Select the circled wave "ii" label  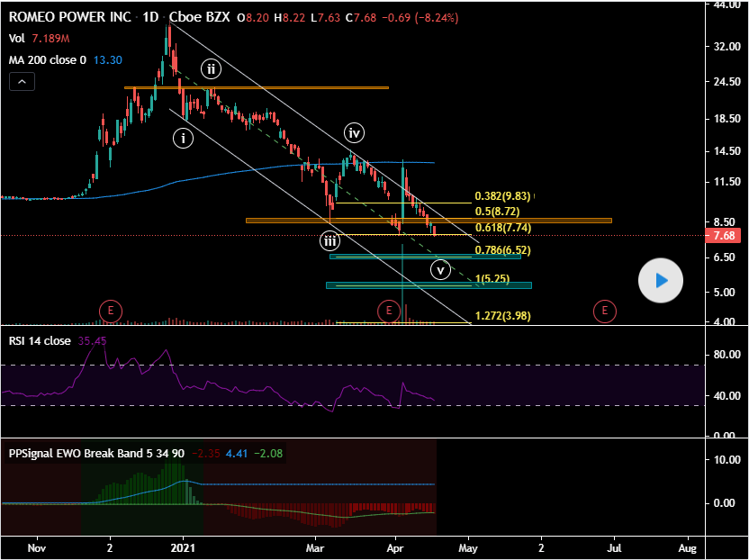point(211,69)
